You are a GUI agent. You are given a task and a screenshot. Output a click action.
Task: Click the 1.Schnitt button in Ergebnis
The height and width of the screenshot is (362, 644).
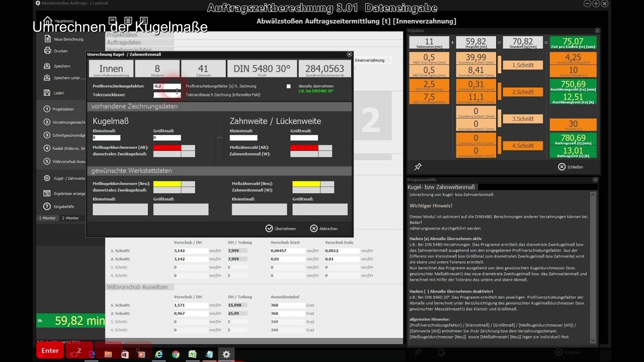[x=523, y=65]
